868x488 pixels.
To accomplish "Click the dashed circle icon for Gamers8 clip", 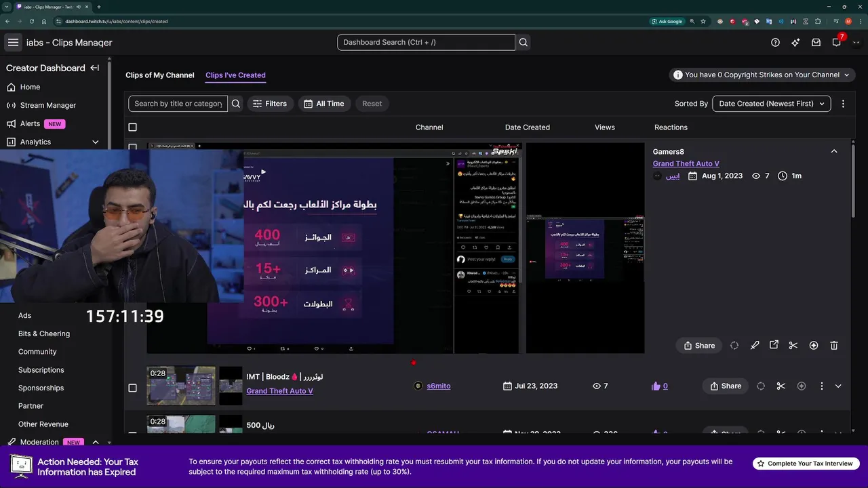I will [734, 345].
